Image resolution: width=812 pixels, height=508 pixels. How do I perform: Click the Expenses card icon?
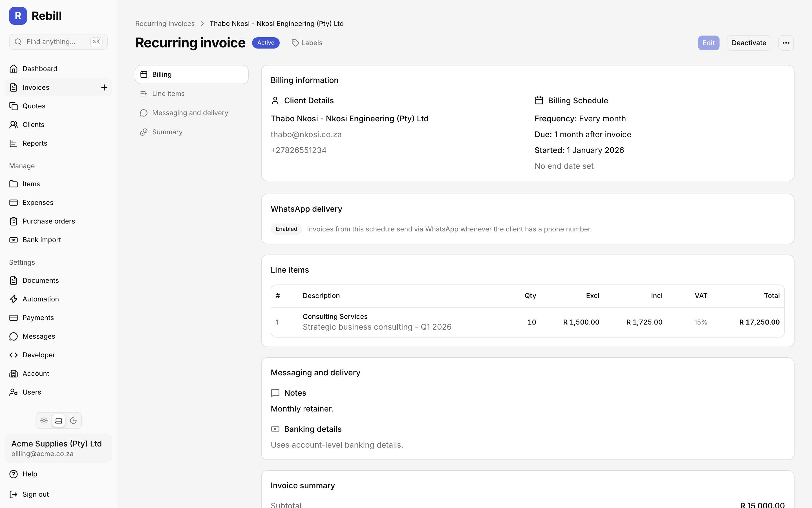point(14,203)
